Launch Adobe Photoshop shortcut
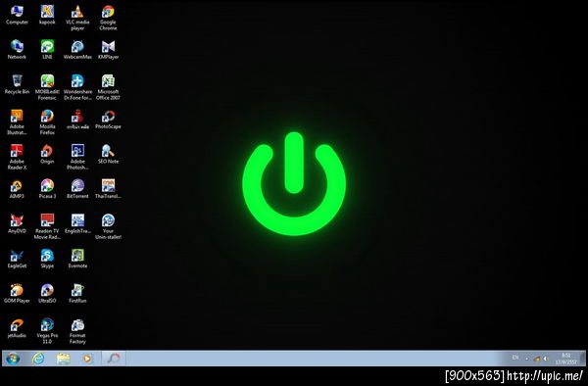The height and width of the screenshot is (386, 588). (x=77, y=158)
